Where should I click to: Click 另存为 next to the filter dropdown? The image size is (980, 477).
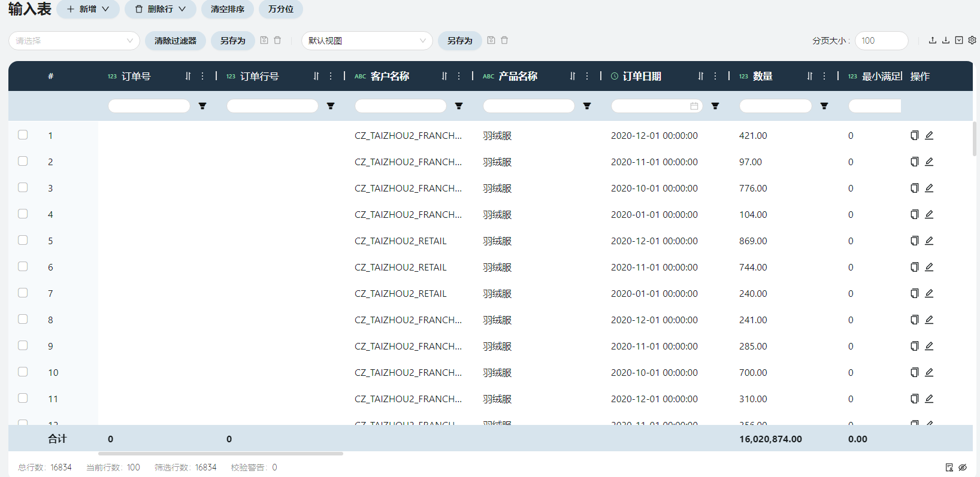pyautogui.click(x=233, y=41)
